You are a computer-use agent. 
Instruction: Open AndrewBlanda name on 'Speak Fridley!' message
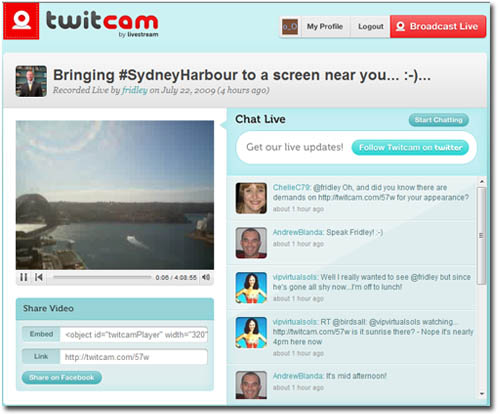point(298,232)
